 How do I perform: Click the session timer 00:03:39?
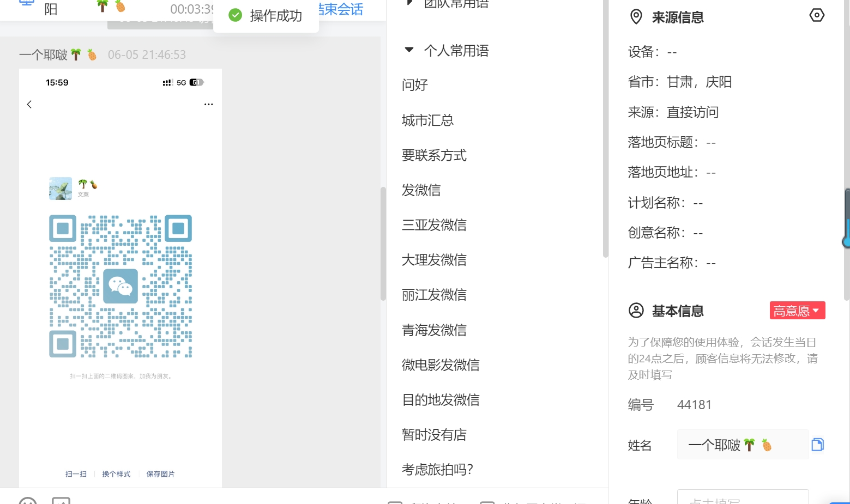click(x=191, y=9)
